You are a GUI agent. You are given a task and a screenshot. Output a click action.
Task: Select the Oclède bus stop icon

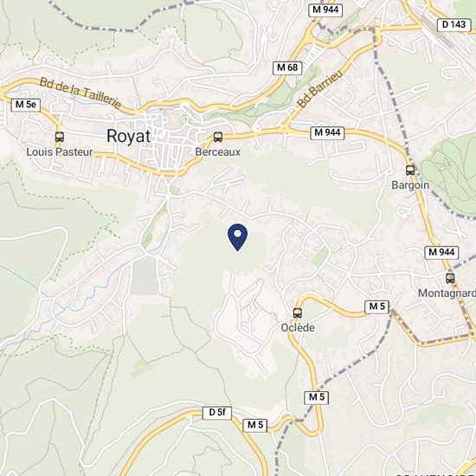(298, 312)
